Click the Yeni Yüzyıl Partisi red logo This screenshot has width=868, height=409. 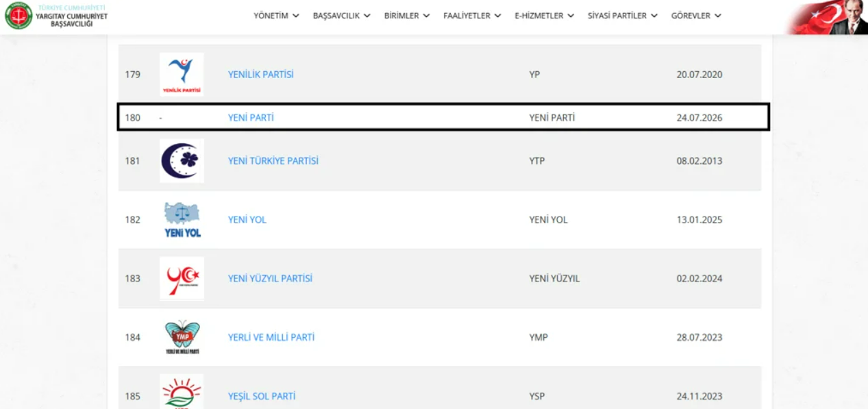coord(182,278)
